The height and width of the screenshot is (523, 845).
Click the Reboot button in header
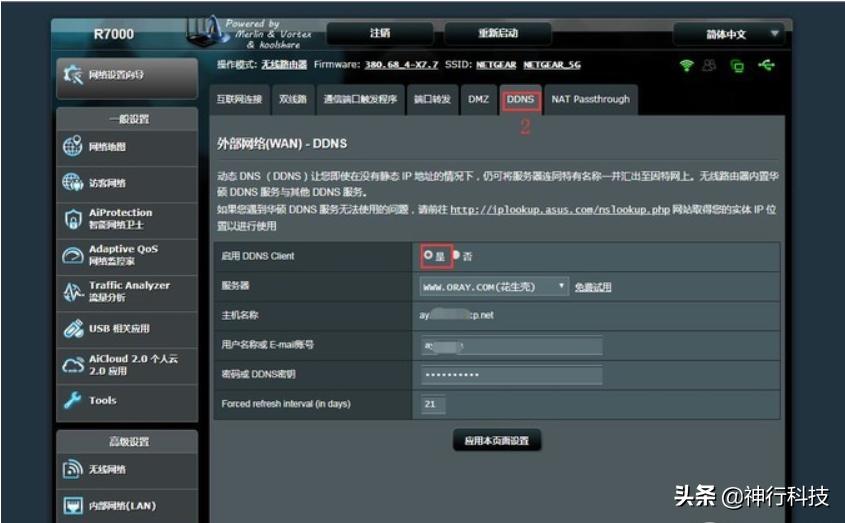coord(498,33)
